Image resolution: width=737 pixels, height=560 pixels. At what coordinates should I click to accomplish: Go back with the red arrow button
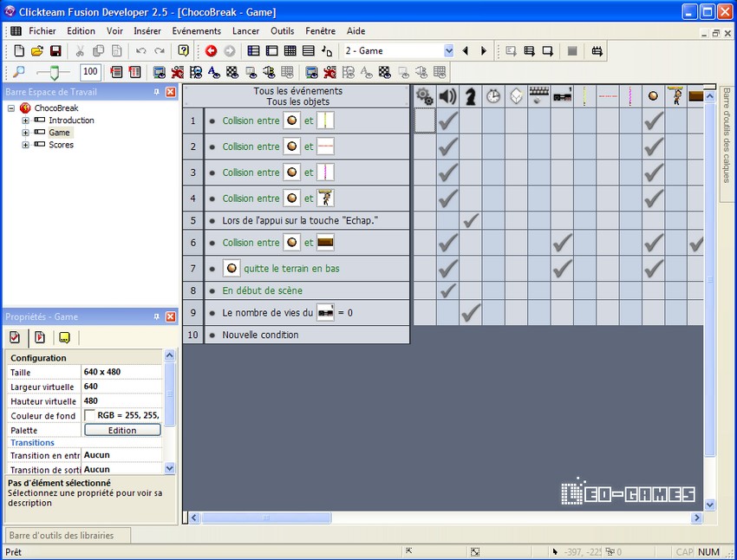click(x=211, y=51)
